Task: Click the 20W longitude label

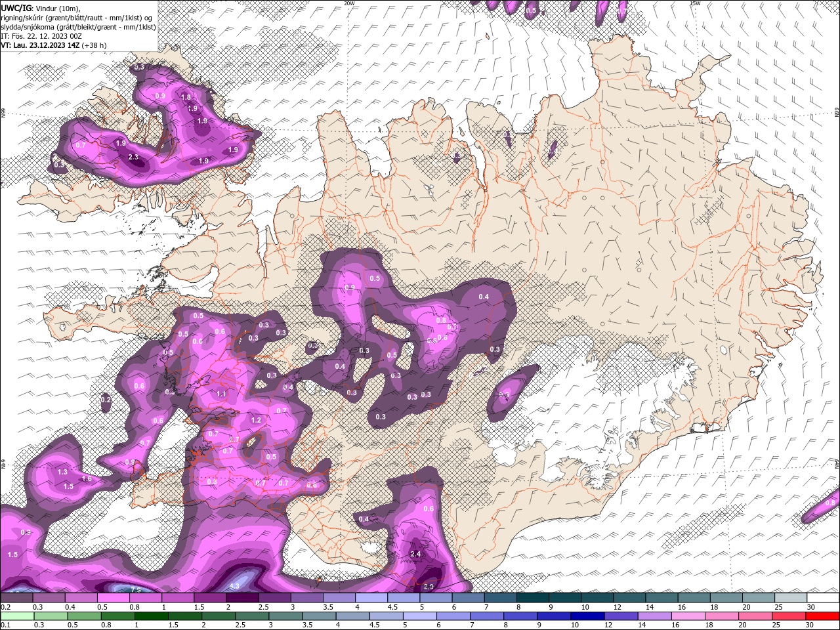Action: click(x=349, y=3)
